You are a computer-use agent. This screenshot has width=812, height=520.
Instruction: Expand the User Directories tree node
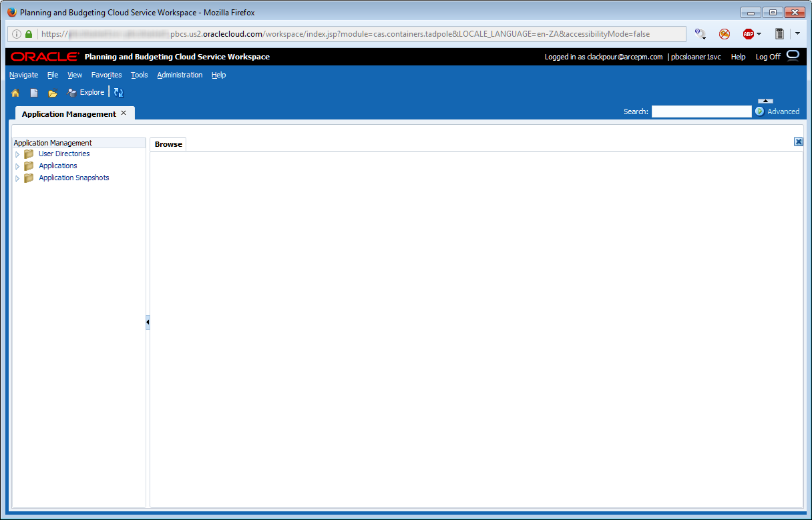point(17,154)
